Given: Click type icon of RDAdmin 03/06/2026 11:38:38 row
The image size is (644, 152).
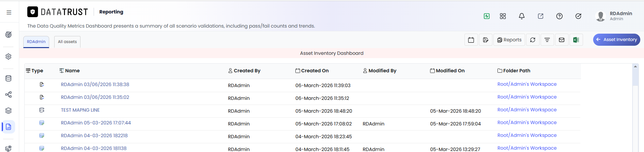Looking at the screenshot, I should (x=42, y=84).
